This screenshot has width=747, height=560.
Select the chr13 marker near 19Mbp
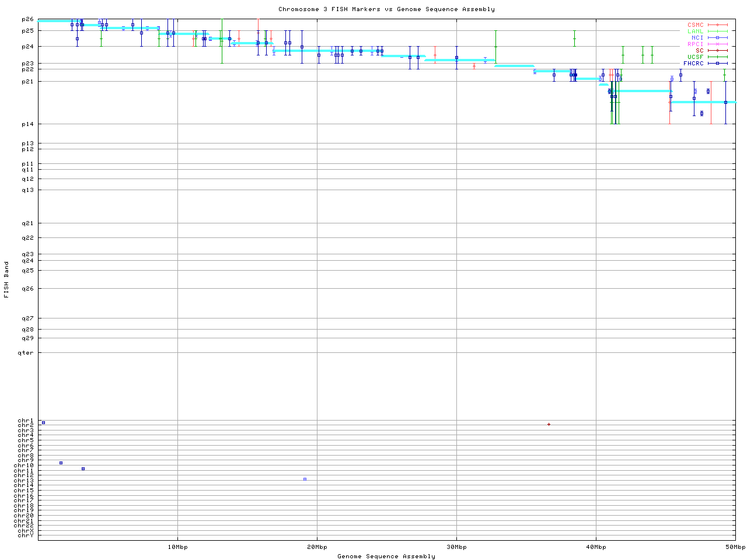(305, 479)
